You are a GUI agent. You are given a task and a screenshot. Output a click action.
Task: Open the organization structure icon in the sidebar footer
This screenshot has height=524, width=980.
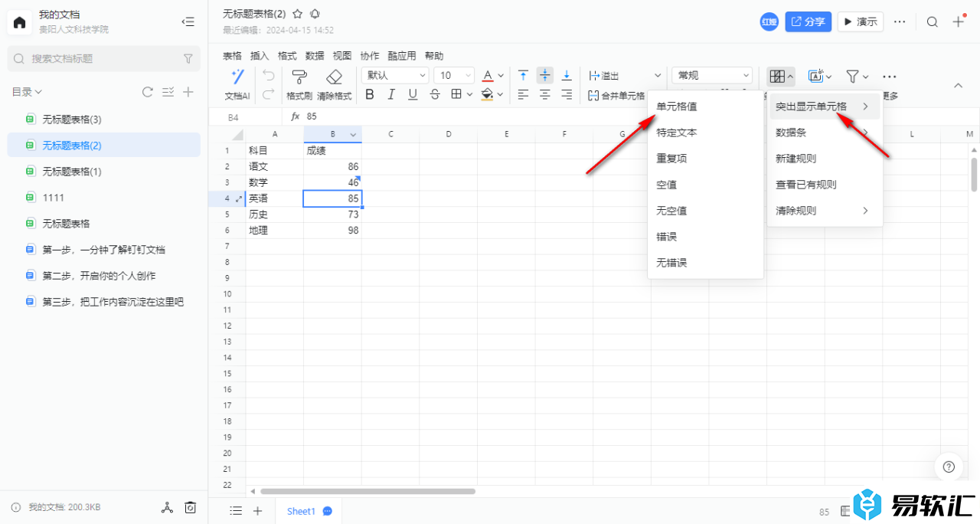coord(168,507)
